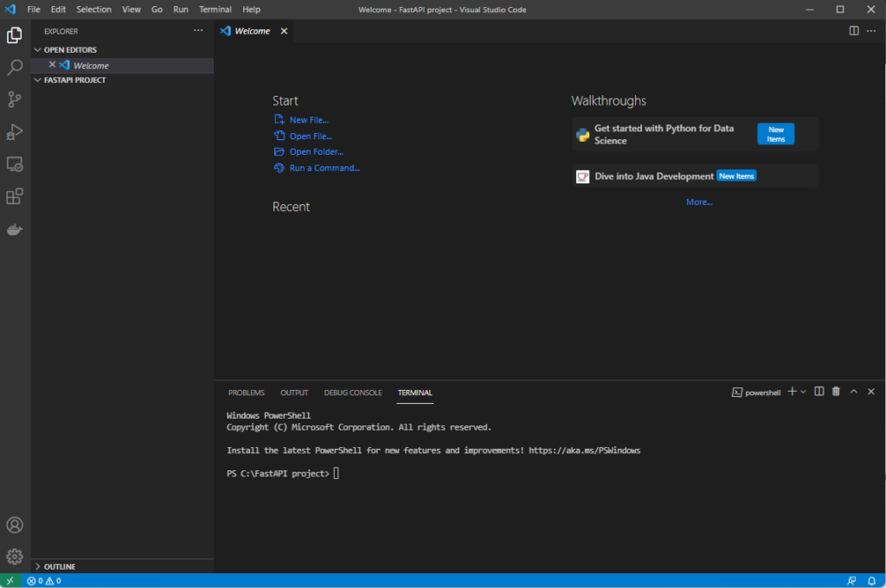Image resolution: width=886 pixels, height=588 pixels.
Task: Expand the Outline section
Action: click(x=59, y=566)
